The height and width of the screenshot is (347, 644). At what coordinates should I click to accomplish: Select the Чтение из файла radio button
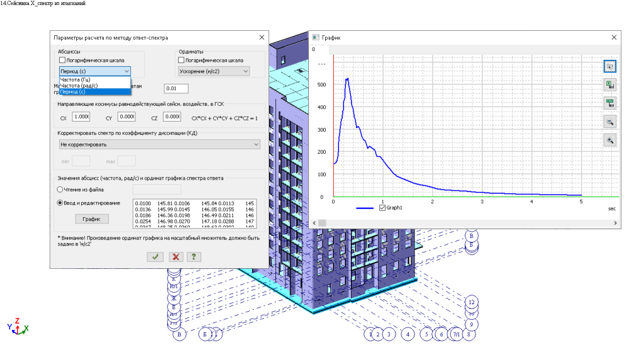click(60, 189)
